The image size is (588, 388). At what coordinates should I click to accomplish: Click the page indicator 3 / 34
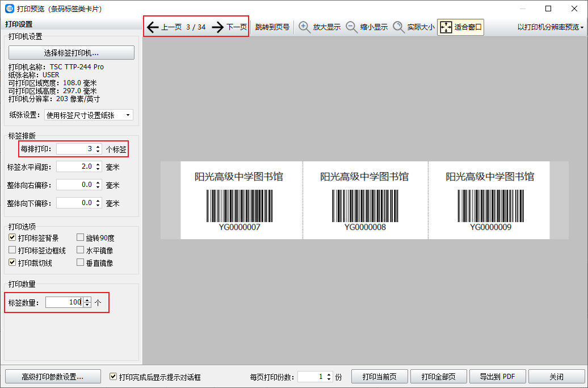(196, 27)
